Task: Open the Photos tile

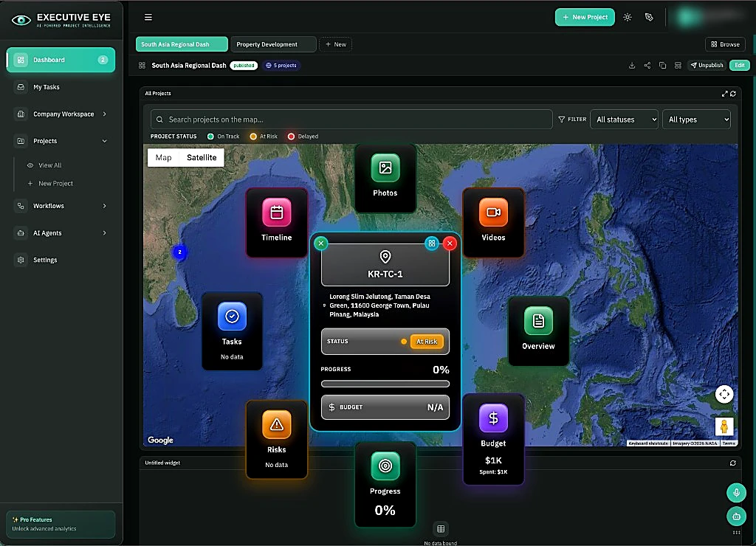Action: [385, 178]
